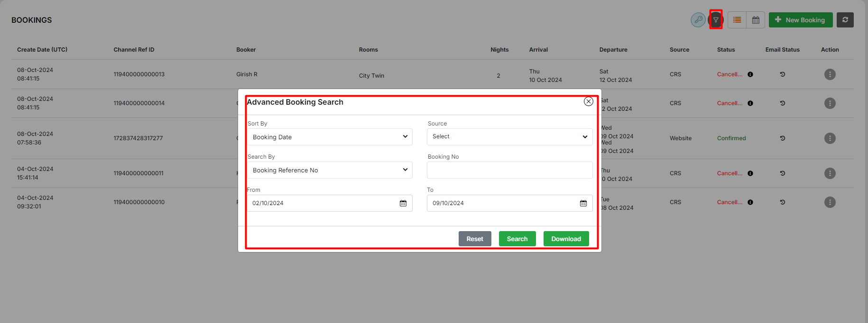This screenshot has height=323, width=868.
Task: Open action menu for booking 119400000000013
Action: coord(830,74)
